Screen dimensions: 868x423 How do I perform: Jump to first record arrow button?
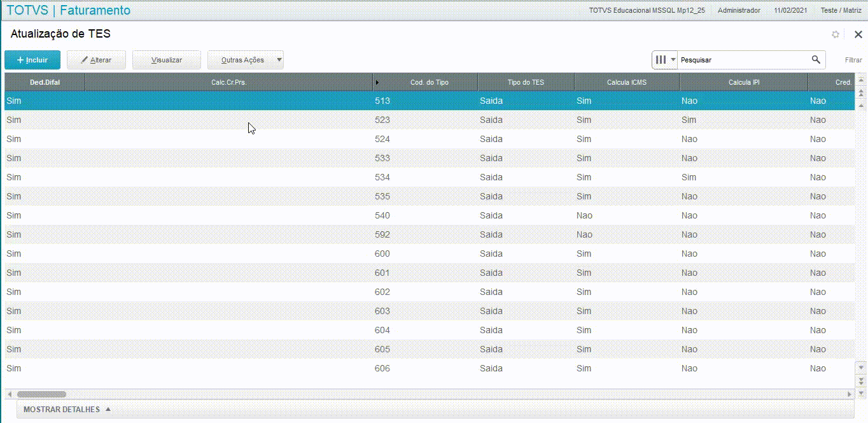click(861, 80)
